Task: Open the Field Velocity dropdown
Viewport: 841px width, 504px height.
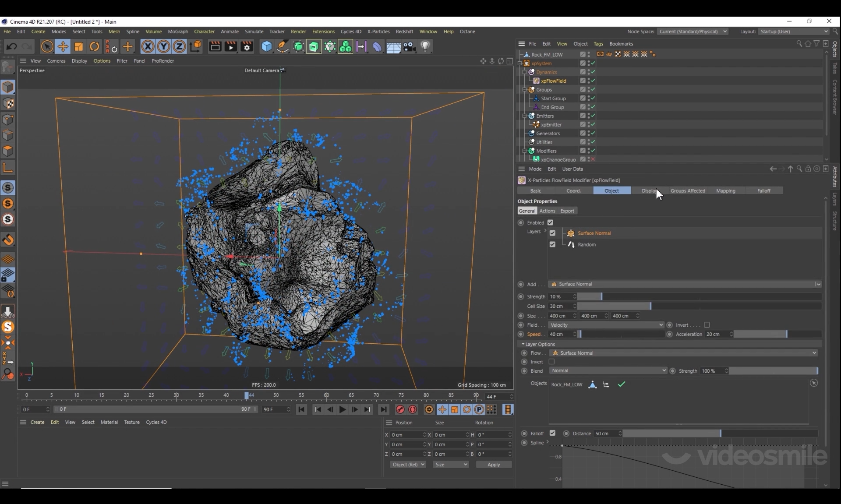Action: (606, 325)
